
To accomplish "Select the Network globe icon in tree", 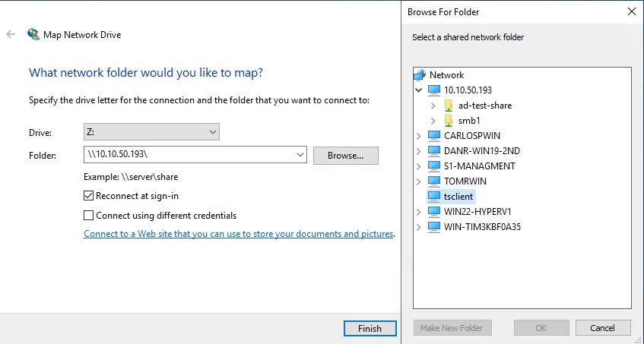I will [x=420, y=75].
